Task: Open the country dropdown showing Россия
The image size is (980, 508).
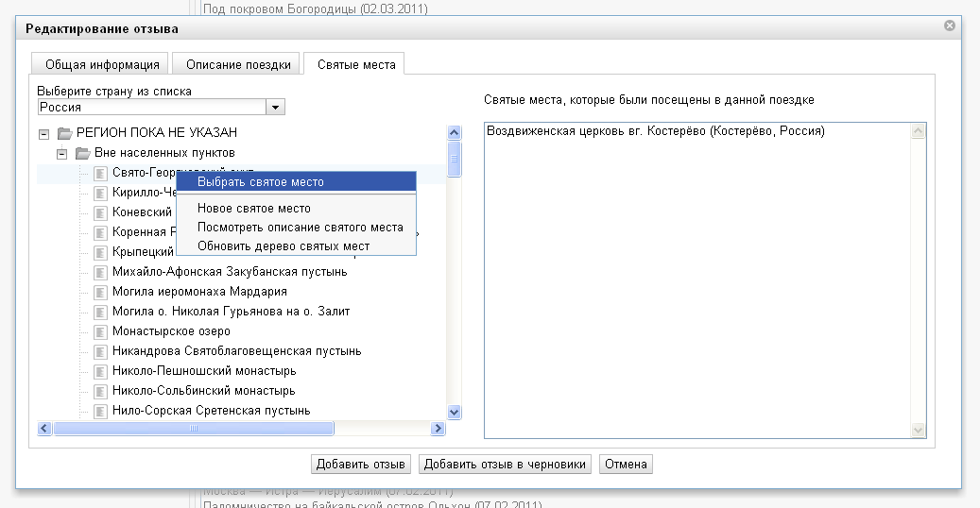Action: [x=276, y=108]
